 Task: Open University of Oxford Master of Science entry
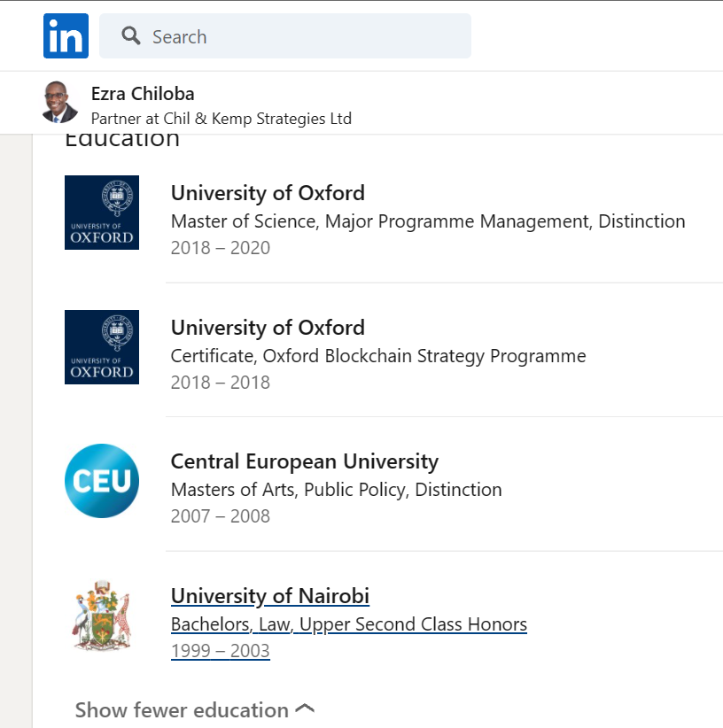[x=268, y=193]
